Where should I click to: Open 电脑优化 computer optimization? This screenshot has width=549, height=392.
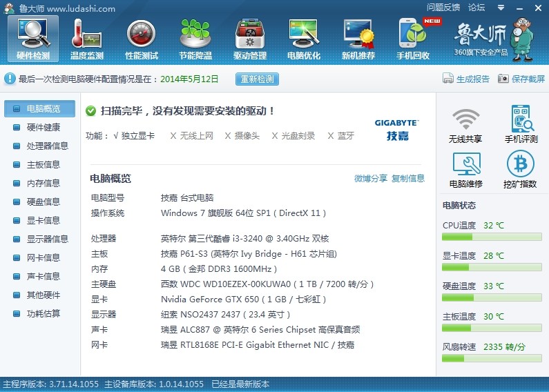click(x=304, y=39)
